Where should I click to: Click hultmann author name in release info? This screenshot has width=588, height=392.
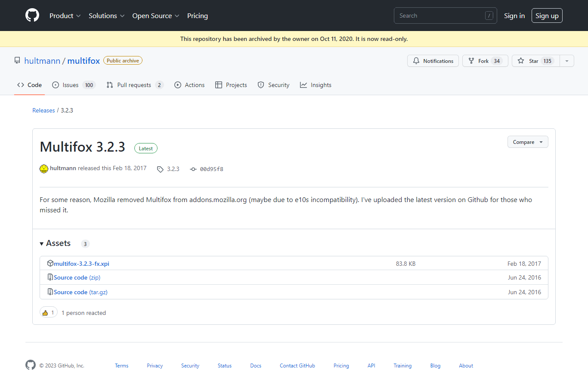point(63,168)
